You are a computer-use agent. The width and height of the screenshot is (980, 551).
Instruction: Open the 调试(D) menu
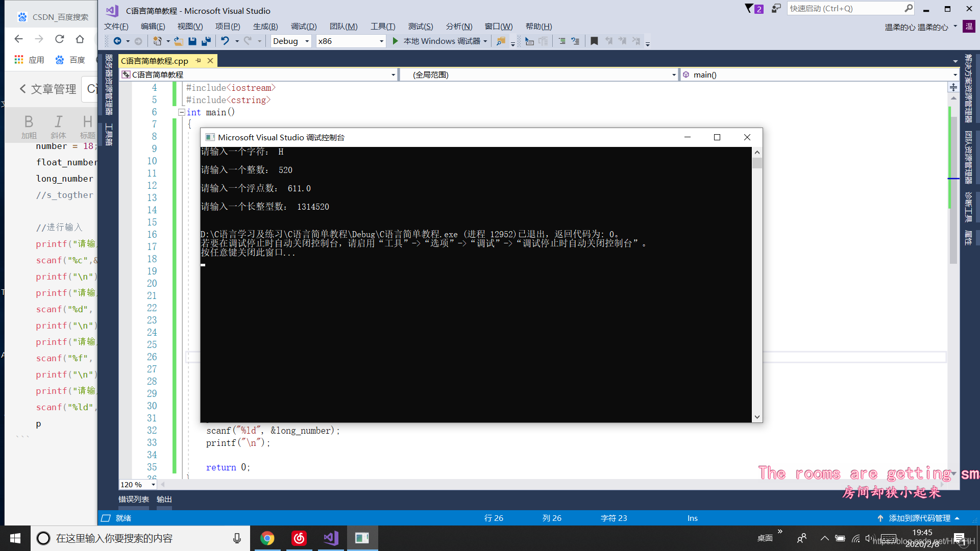pyautogui.click(x=304, y=27)
